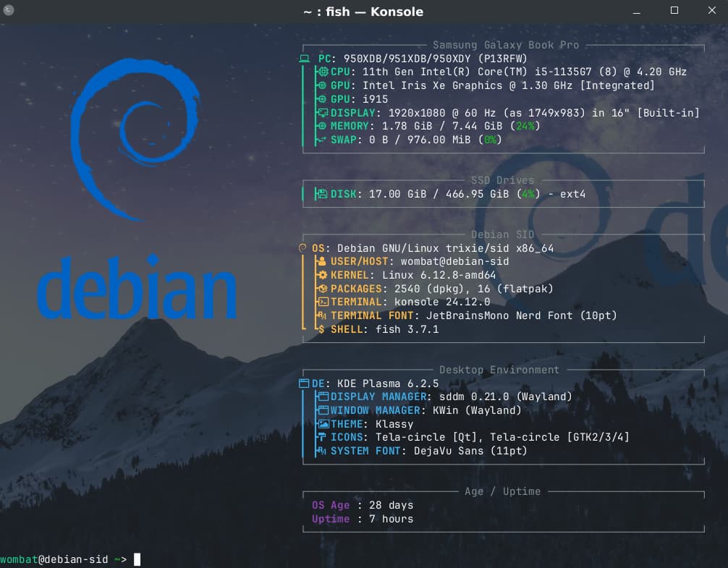Click the SWAP arrows icon

(322, 139)
